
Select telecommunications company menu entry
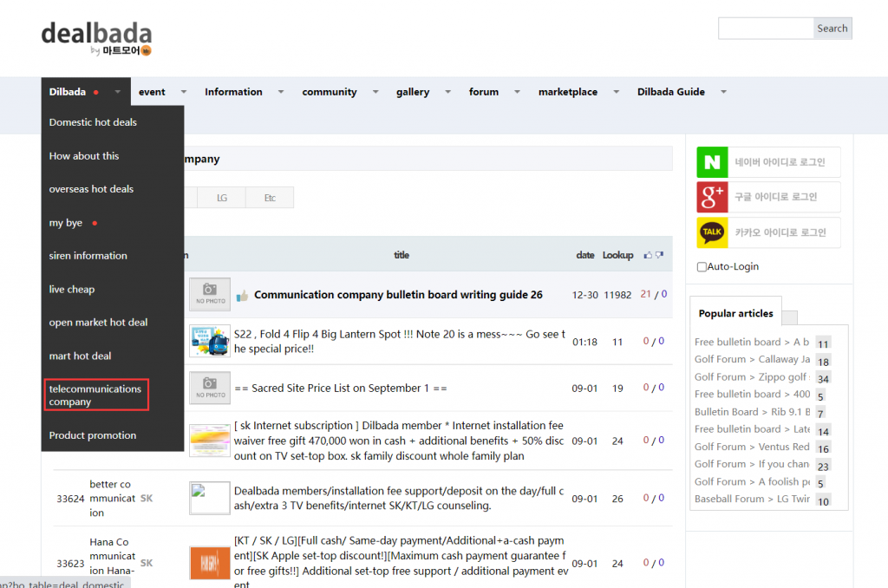[96, 395]
